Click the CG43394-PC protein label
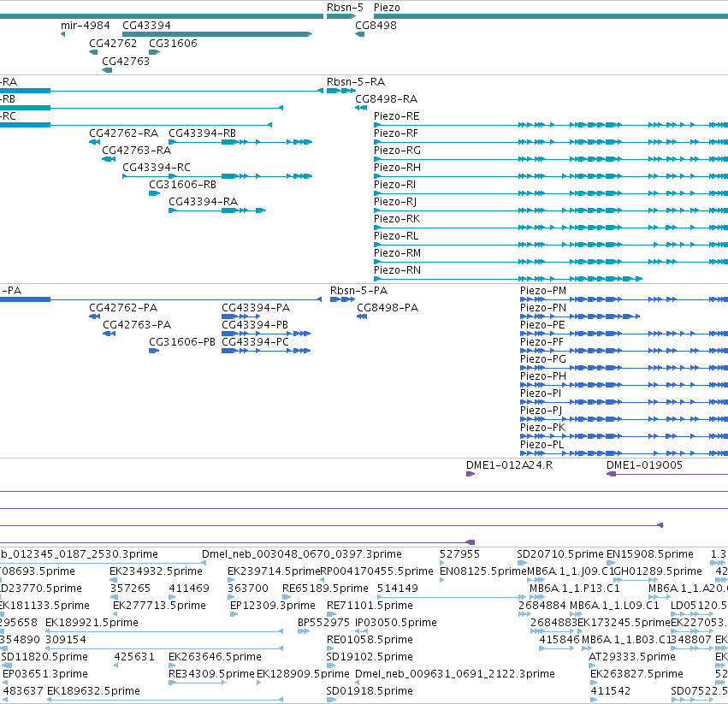The height and width of the screenshot is (704, 728). click(x=255, y=342)
